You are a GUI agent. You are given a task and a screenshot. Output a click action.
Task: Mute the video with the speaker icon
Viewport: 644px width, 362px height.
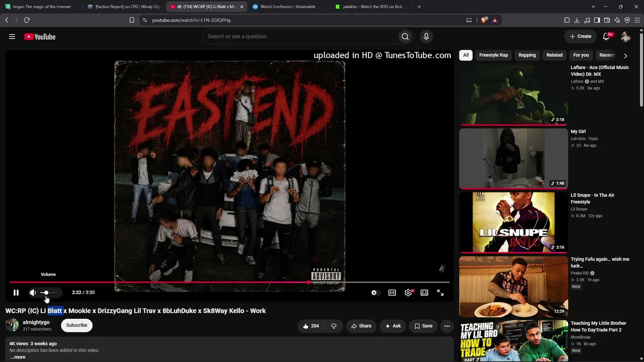point(33,293)
